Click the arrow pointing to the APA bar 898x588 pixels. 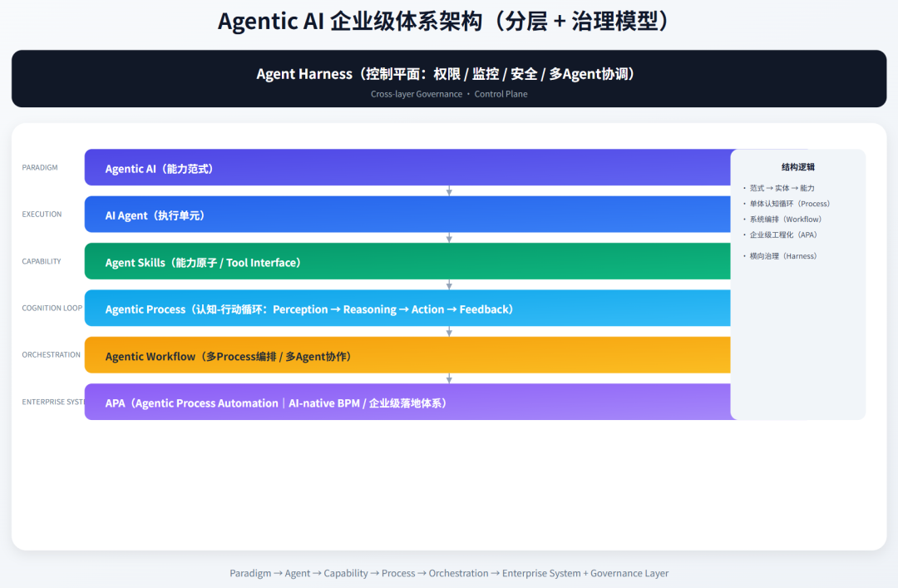click(x=449, y=378)
